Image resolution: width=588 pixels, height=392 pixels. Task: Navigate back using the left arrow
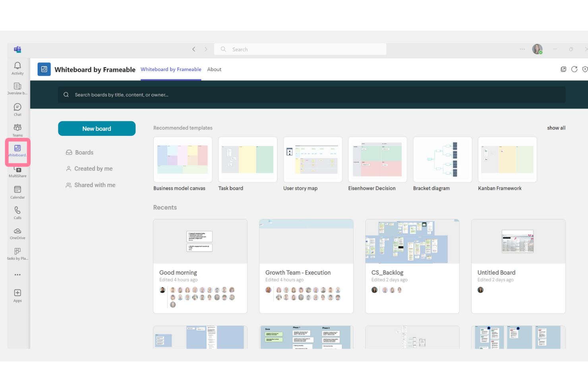pyautogui.click(x=194, y=49)
